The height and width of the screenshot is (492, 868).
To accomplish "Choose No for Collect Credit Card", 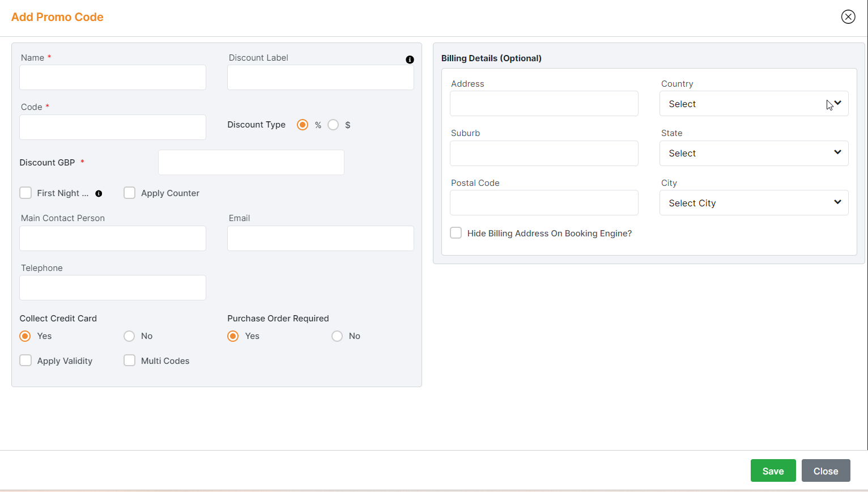I will coord(129,336).
